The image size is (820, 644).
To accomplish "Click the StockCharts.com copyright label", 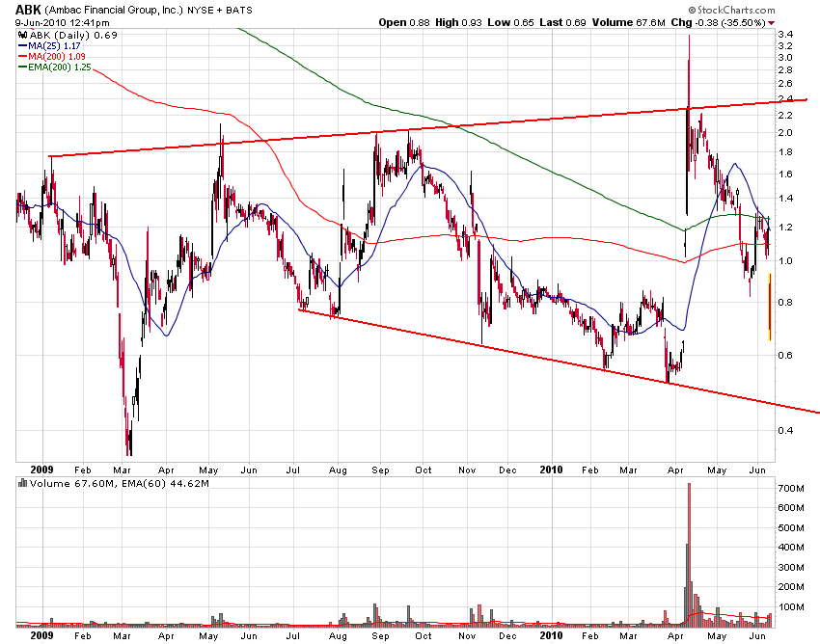I will pyautogui.click(x=731, y=10).
